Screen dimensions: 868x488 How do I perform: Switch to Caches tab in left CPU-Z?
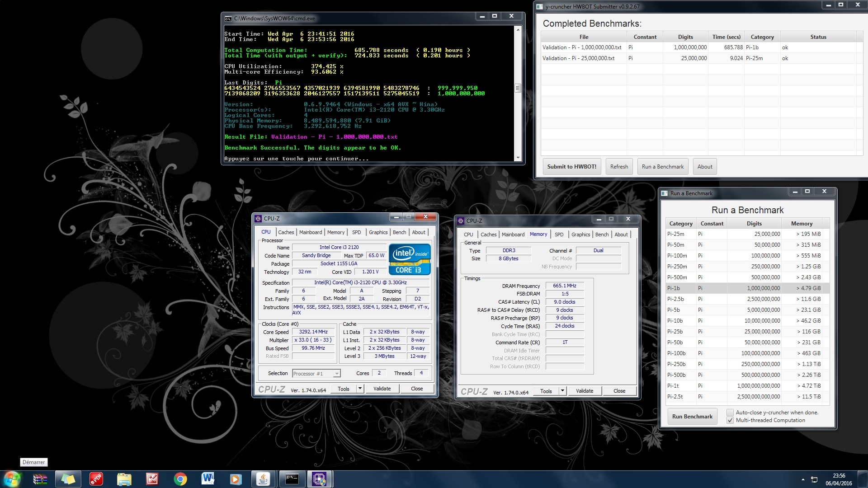(286, 232)
